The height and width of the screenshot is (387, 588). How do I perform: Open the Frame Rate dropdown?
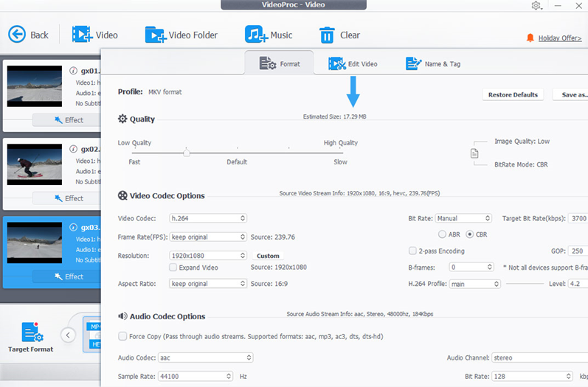(x=208, y=237)
